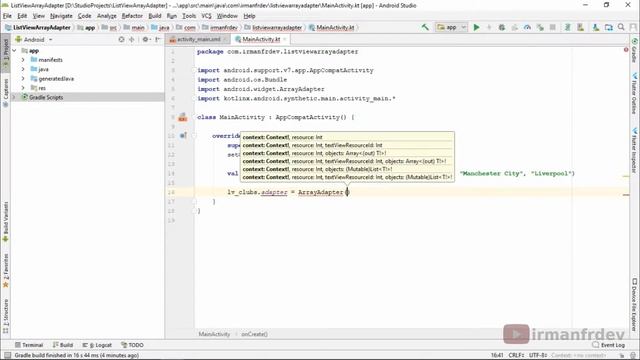Click bottom-left tool window toggle icon
Image resolution: width=640 pixels, height=360 pixels.
(7, 355)
